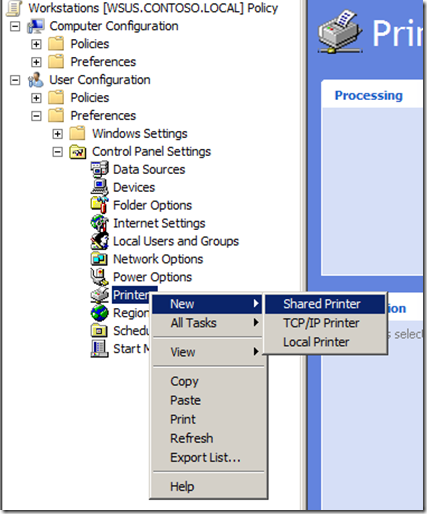Select the Computer Configuration label
This screenshot has width=427, height=514.
(x=114, y=26)
